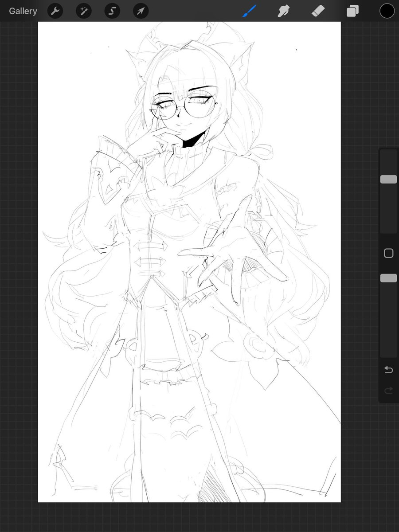Viewport: 399px width, 532px height.
Task: Open the black active color picker
Action: tap(387, 11)
